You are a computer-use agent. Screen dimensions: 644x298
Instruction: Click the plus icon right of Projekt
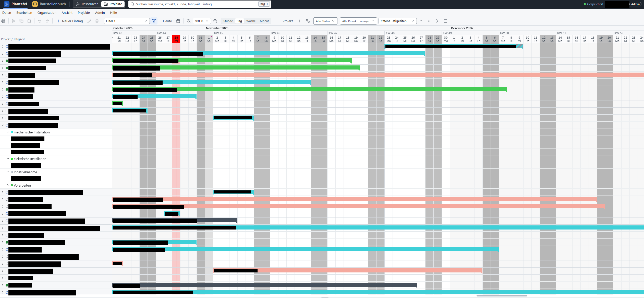pyautogui.click(x=300, y=21)
